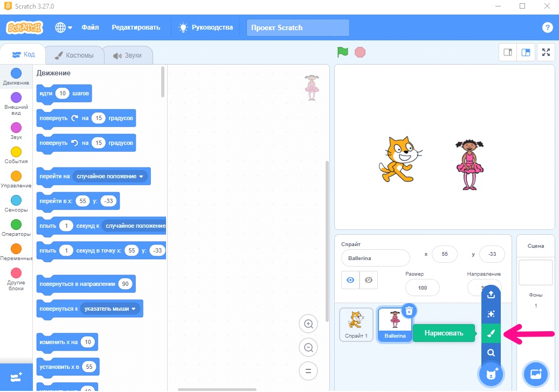559x392 pixels.
Task: Enter full screen stage mode
Action: (x=546, y=53)
